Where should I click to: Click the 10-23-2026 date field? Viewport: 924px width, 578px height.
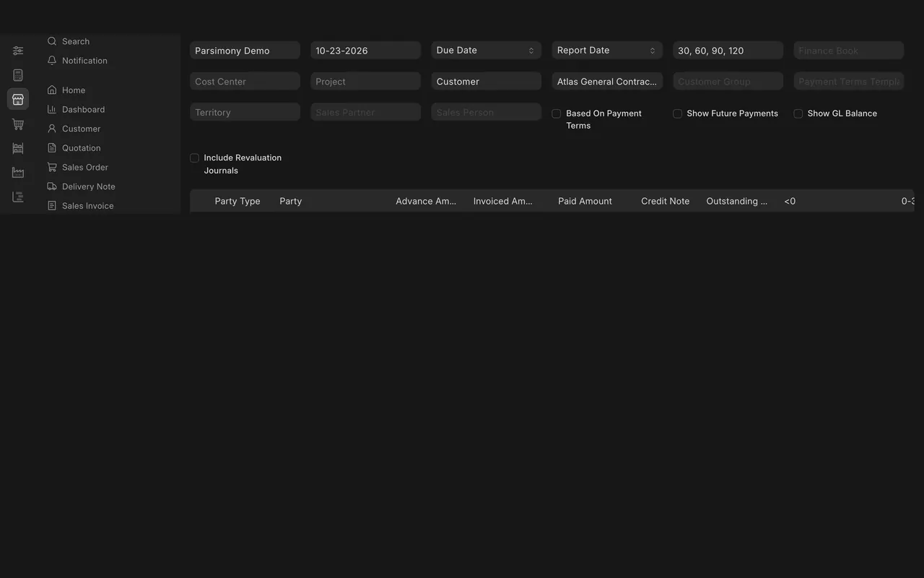click(365, 51)
